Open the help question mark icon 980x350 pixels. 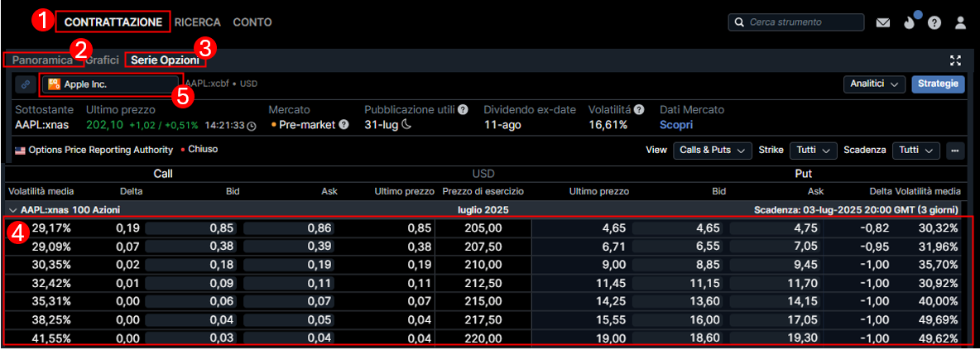click(x=934, y=23)
